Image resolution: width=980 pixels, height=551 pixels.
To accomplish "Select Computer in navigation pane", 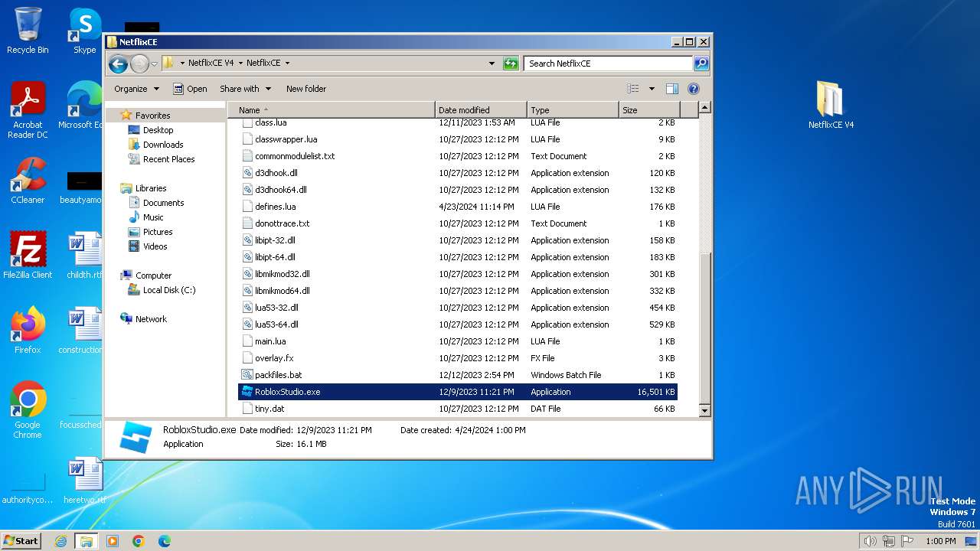I will 153,275.
